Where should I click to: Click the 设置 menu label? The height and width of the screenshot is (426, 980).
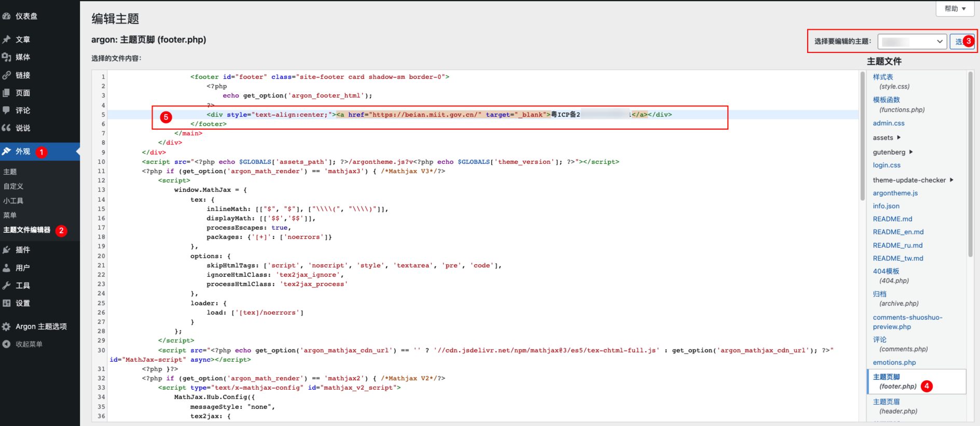coord(23,303)
